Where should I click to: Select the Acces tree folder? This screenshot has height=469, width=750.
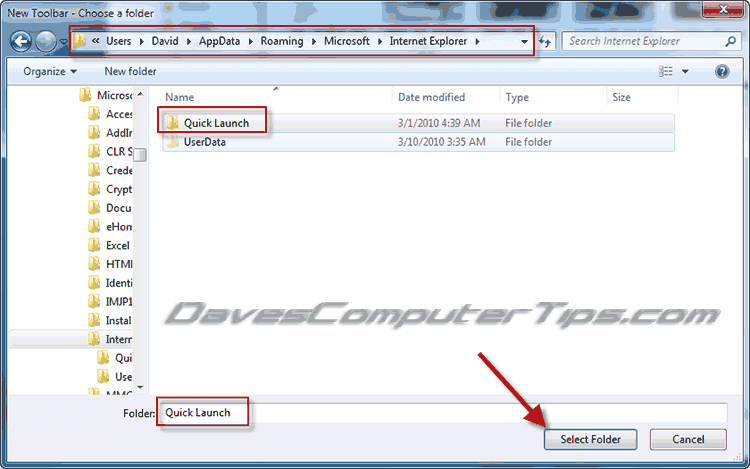tap(111, 114)
